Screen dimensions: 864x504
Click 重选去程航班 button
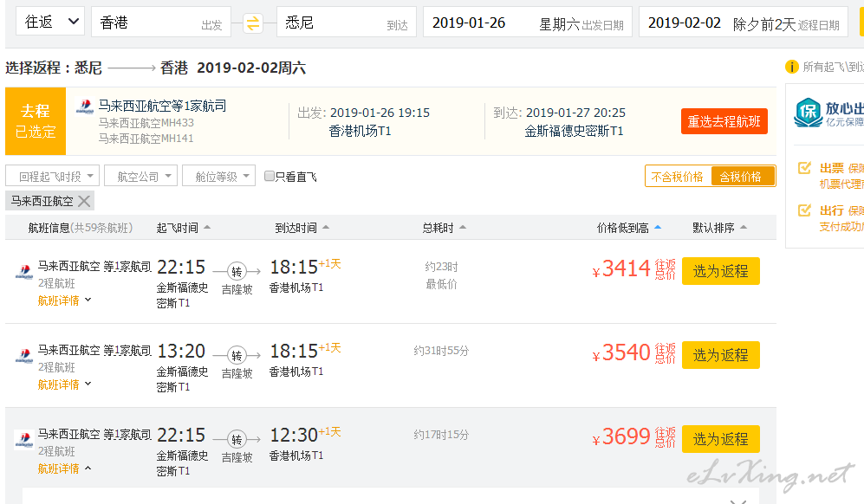coord(724,121)
